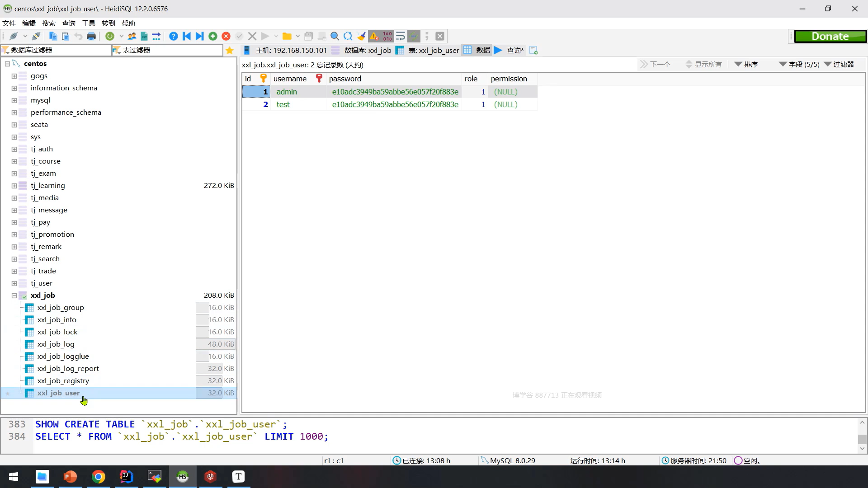Click the green Donate button
This screenshot has height=488, width=868.
click(x=830, y=36)
